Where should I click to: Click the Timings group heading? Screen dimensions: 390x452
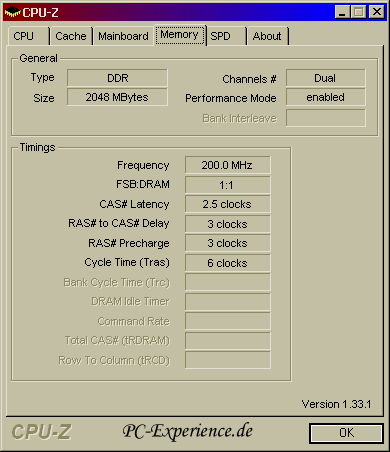click(37, 147)
